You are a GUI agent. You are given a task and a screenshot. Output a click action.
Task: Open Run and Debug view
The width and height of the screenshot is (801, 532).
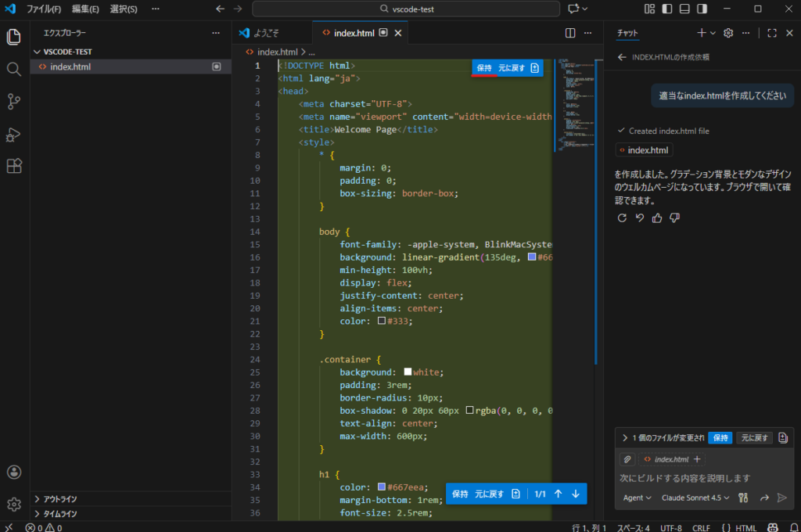13,135
